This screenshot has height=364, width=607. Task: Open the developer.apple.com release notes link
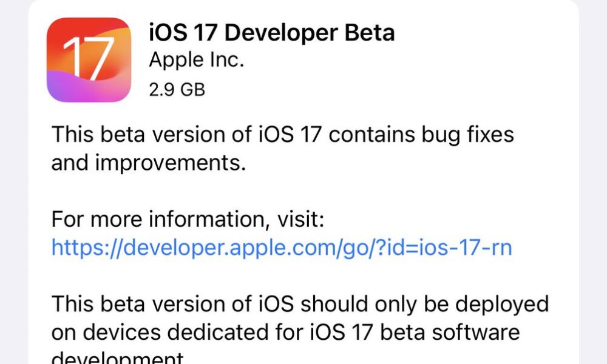(x=282, y=248)
